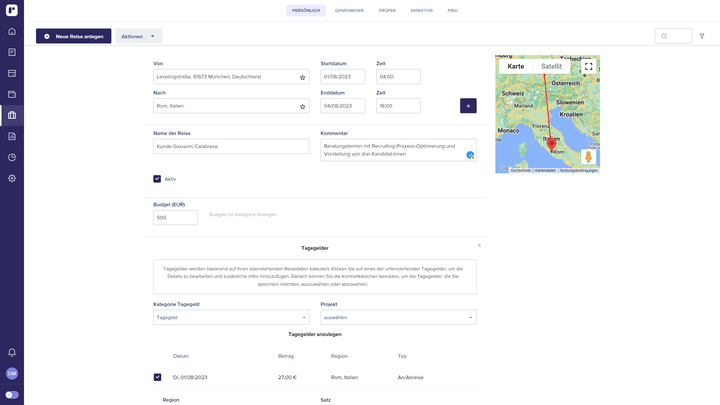
Task: Click the Neue Reise anlegen button
Action: click(x=74, y=36)
